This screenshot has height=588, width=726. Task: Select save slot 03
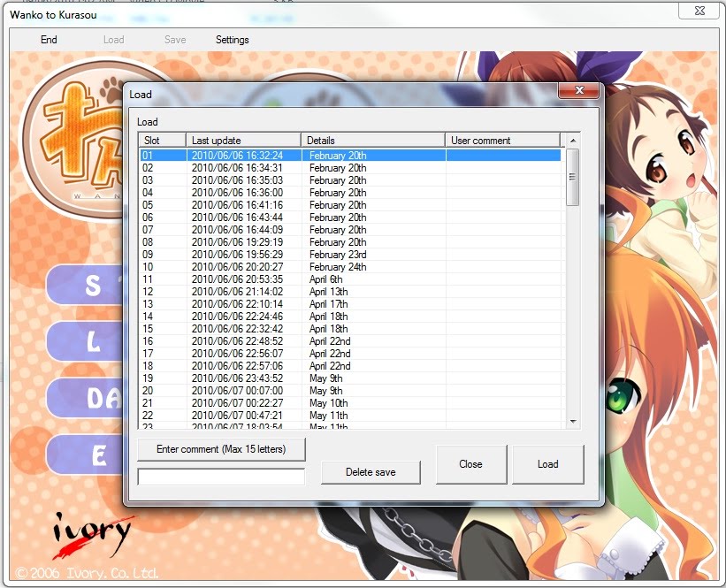pyautogui.click(x=350, y=180)
